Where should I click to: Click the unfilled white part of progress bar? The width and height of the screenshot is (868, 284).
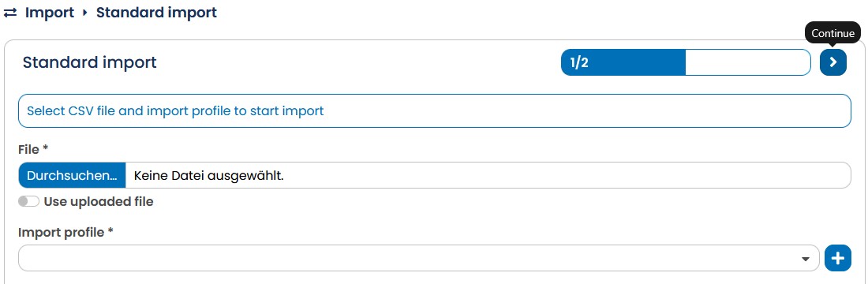[748, 62]
